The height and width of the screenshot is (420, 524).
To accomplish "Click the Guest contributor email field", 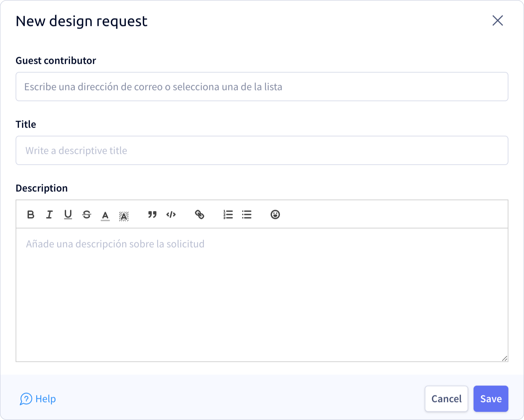I will click(262, 87).
